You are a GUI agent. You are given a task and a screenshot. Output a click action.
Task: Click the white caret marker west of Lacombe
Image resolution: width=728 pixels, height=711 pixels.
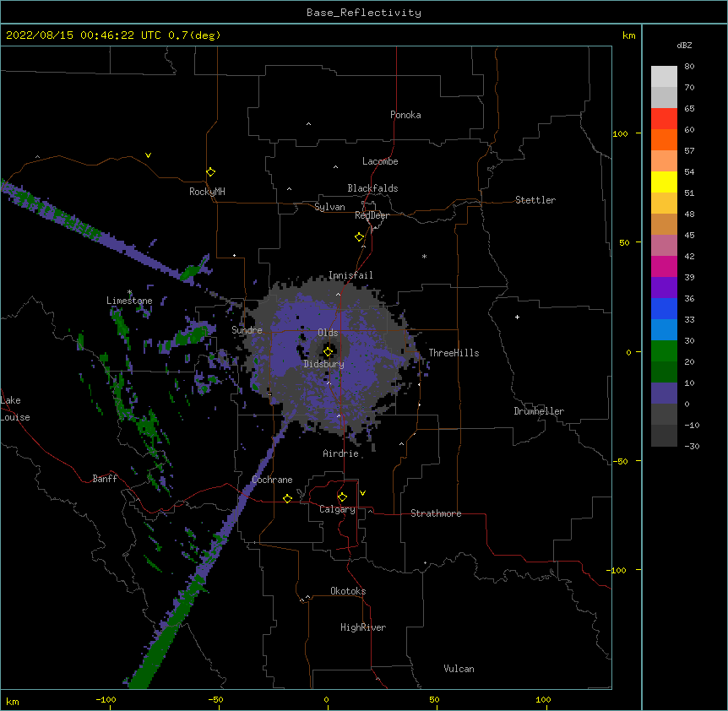[x=335, y=167]
